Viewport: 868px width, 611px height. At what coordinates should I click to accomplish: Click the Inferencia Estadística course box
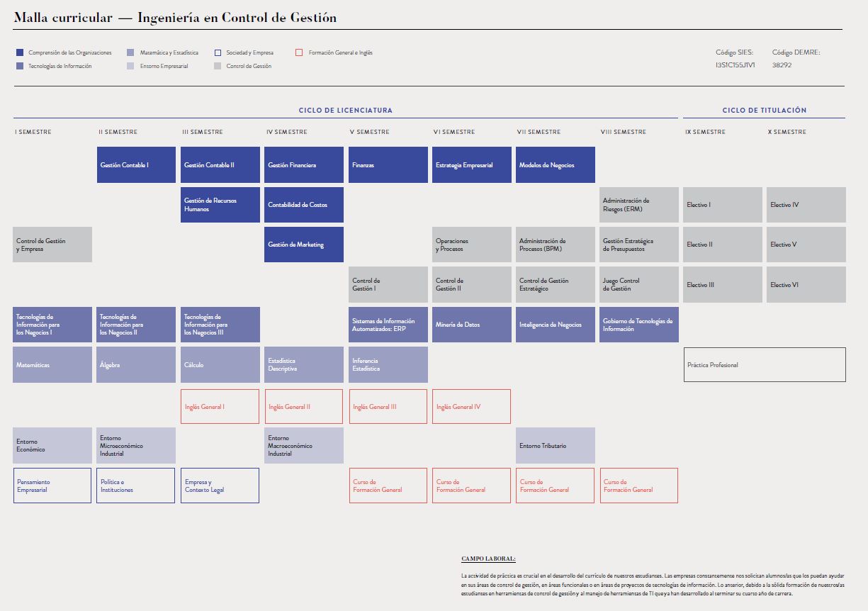(x=388, y=364)
